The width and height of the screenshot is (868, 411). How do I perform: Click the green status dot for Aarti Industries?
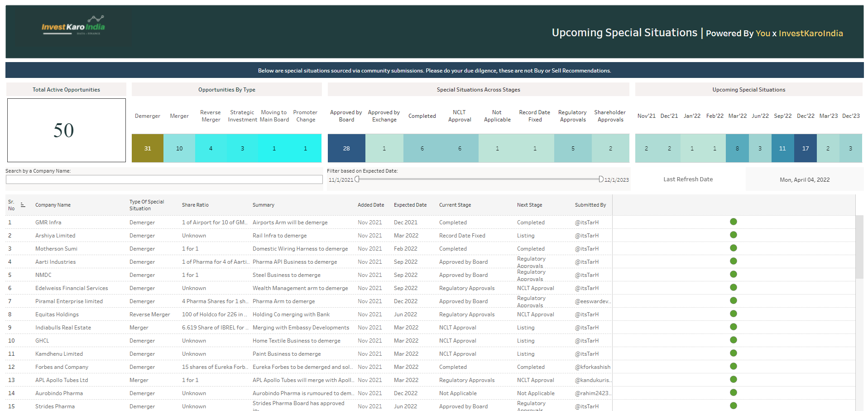coord(734,261)
